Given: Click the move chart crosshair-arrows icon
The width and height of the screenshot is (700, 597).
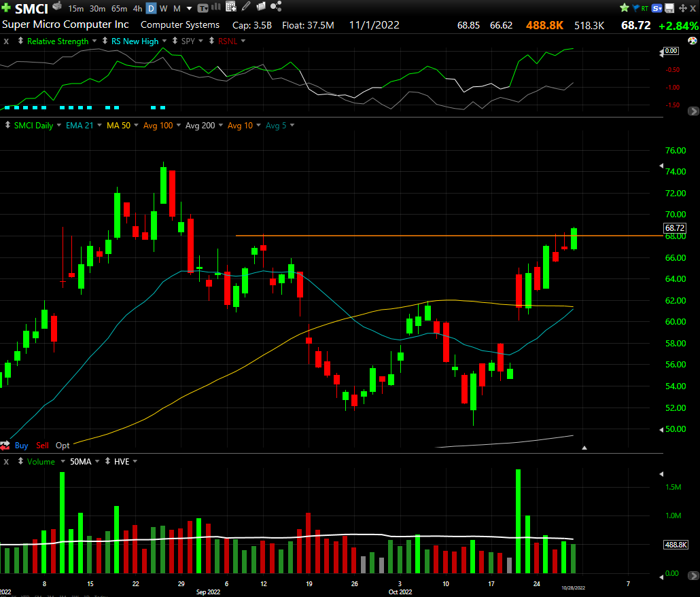Looking at the screenshot, I should 682,8.
